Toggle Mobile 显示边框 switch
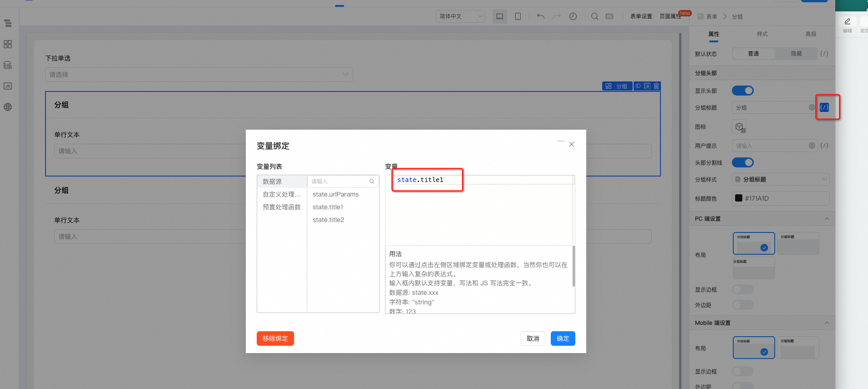Viewport: 868px width, 389px height. tap(743, 371)
